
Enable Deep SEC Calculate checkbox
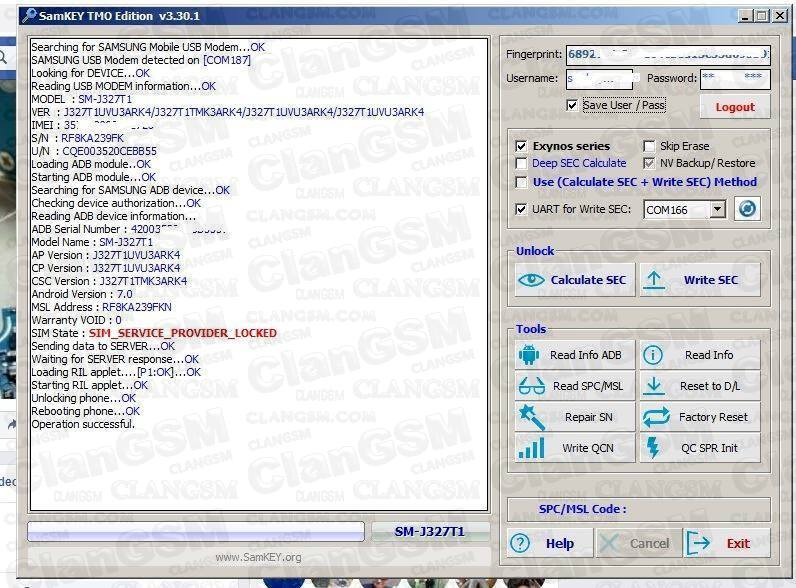[x=521, y=164]
